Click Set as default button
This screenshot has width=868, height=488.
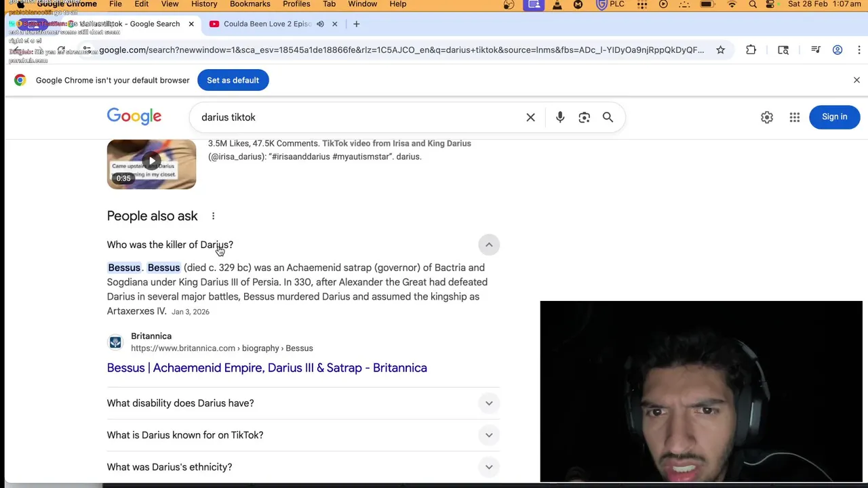[233, 80]
